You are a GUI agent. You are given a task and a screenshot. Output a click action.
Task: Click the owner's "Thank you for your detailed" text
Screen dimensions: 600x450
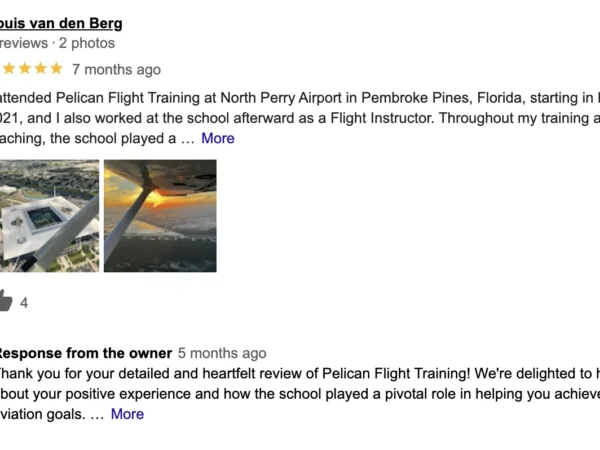80,373
